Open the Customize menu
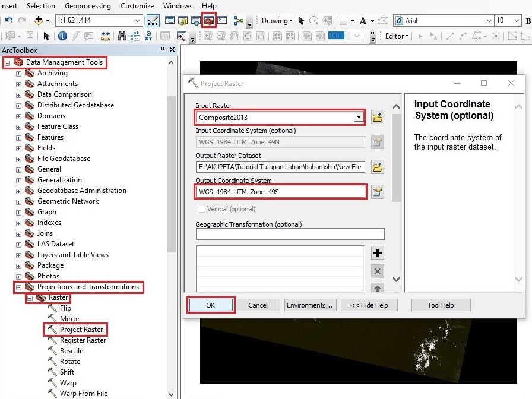 (137, 6)
